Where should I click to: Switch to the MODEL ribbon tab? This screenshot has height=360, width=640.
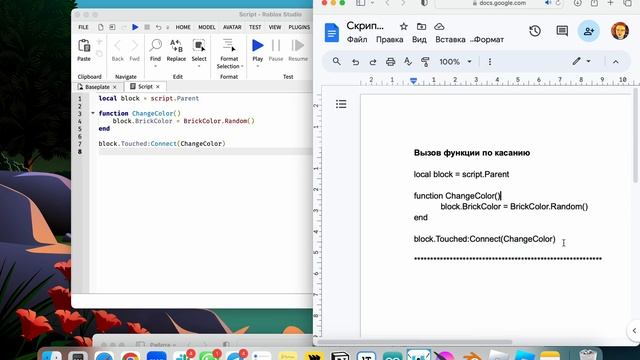pos(207,27)
